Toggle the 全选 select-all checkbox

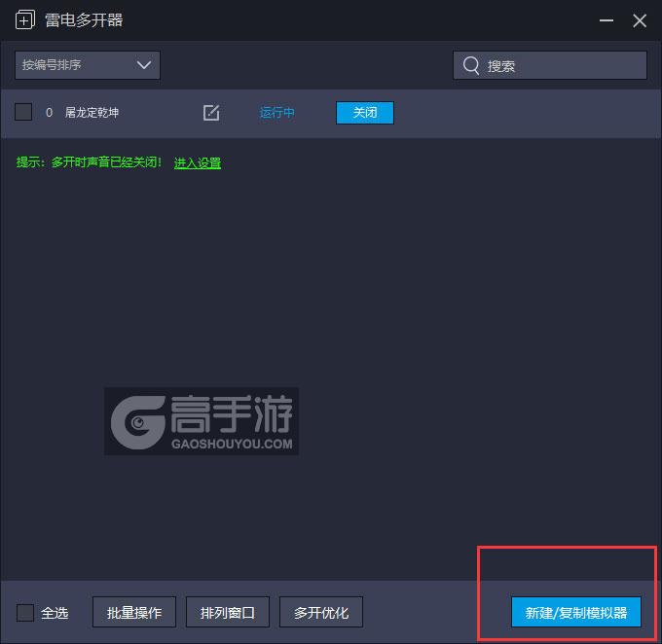[25, 612]
